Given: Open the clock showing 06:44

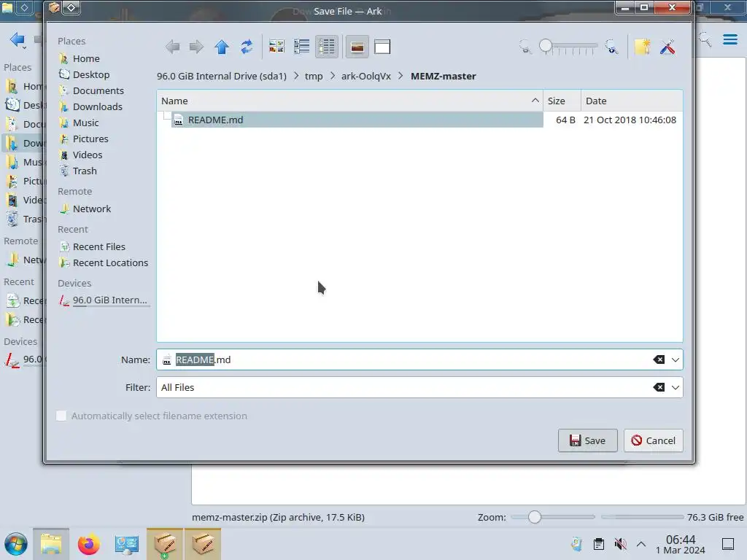Looking at the screenshot, I should tap(681, 544).
